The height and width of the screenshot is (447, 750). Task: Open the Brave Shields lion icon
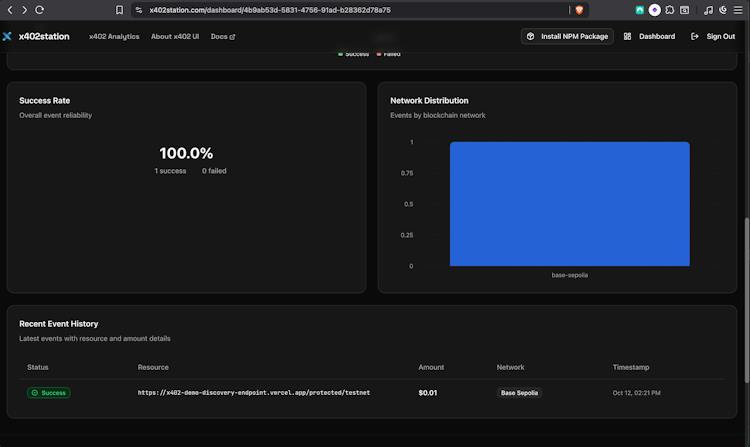pos(579,10)
